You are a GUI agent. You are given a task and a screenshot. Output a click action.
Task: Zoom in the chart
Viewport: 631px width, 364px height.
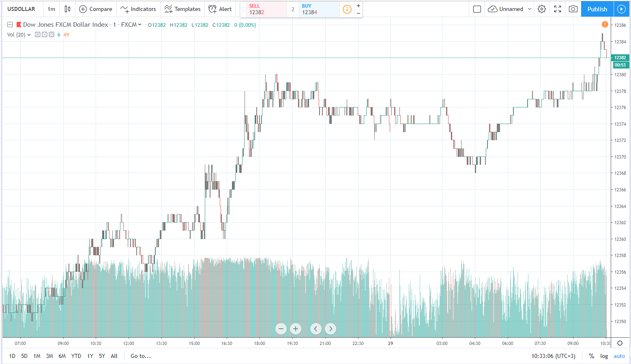coord(296,329)
